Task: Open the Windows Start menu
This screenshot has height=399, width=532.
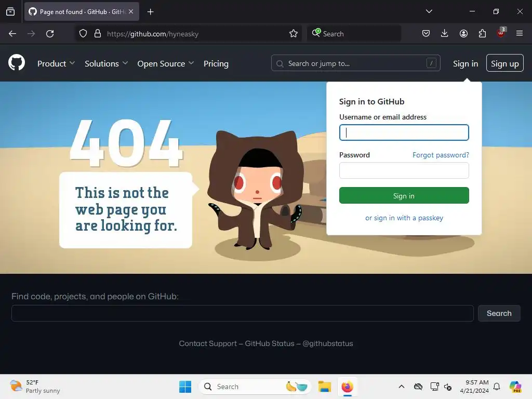Action: coord(185,387)
